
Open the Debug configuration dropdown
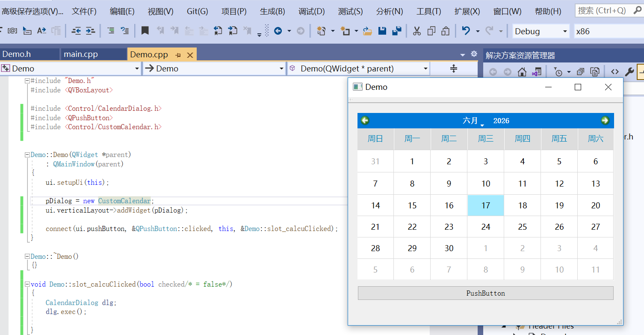click(x=541, y=31)
